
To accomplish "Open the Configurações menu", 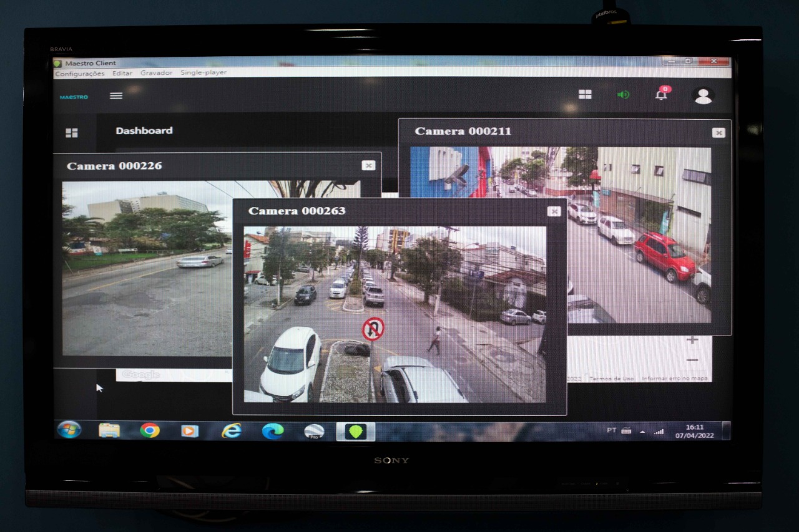I will tap(80, 74).
